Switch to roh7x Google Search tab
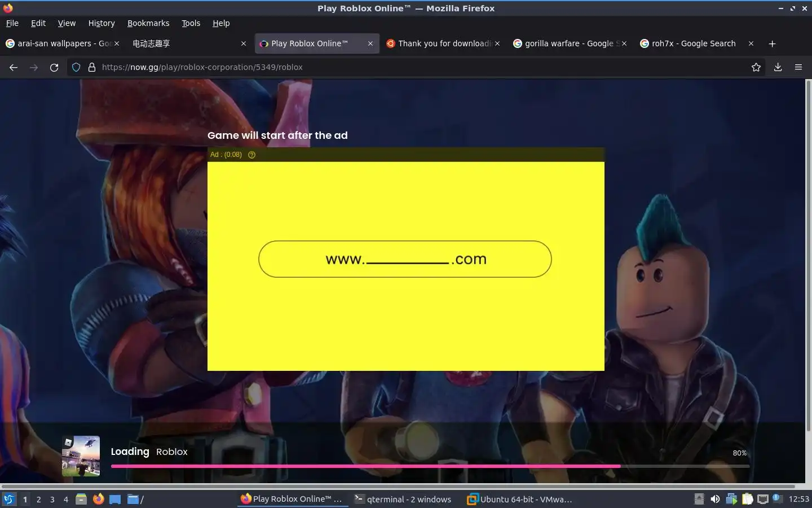 696,43
